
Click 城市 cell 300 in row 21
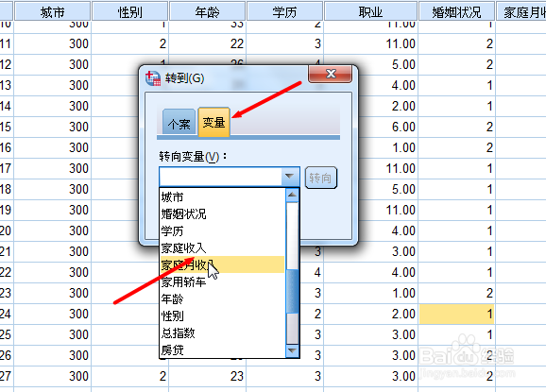click(x=53, y=251)
